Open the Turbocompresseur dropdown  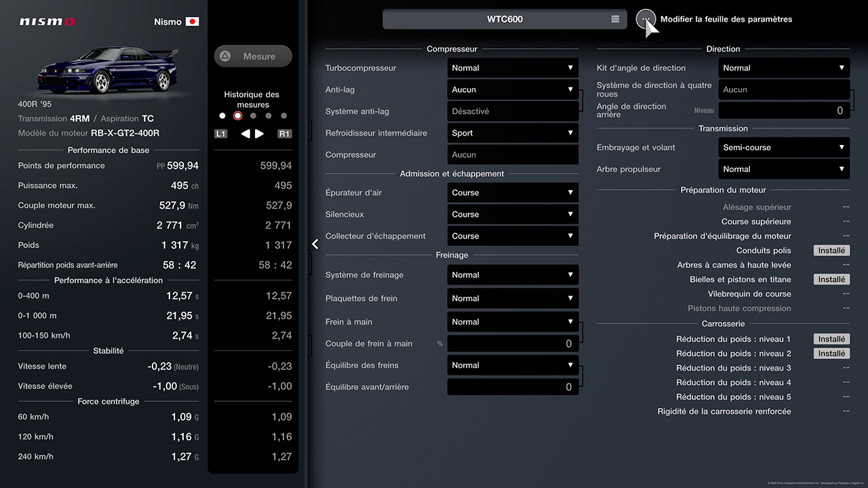tap(513, 68)
